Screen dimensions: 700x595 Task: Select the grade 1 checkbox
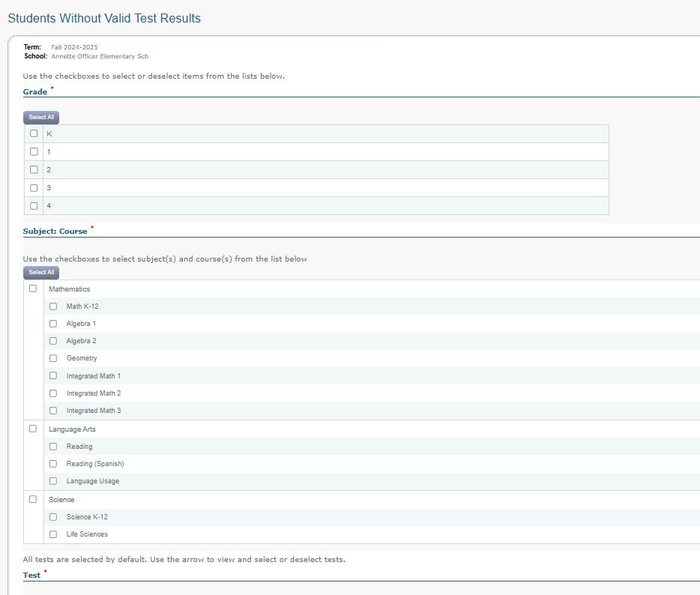pyautogui.click(x=34, y=151)
